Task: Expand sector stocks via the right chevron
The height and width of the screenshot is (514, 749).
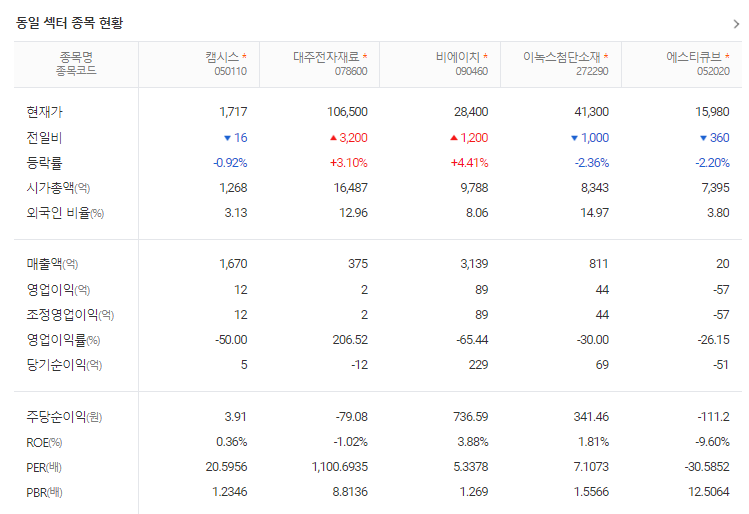Action: point(736,24)
